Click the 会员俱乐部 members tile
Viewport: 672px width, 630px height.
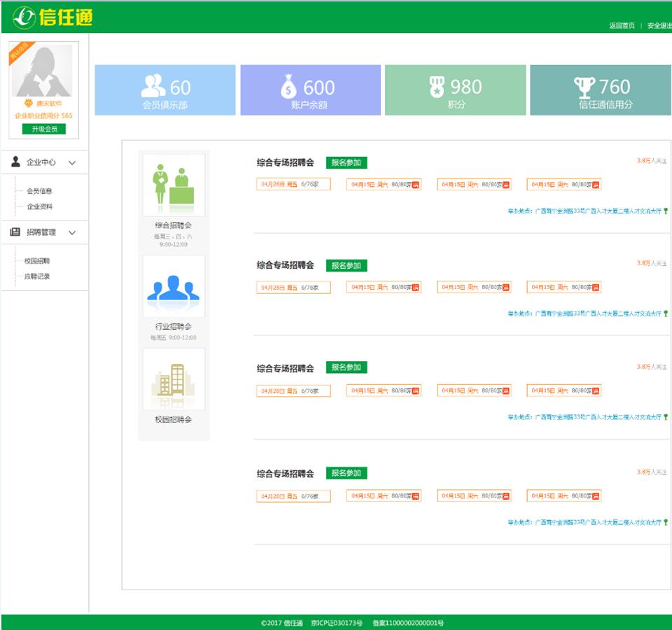165,90
